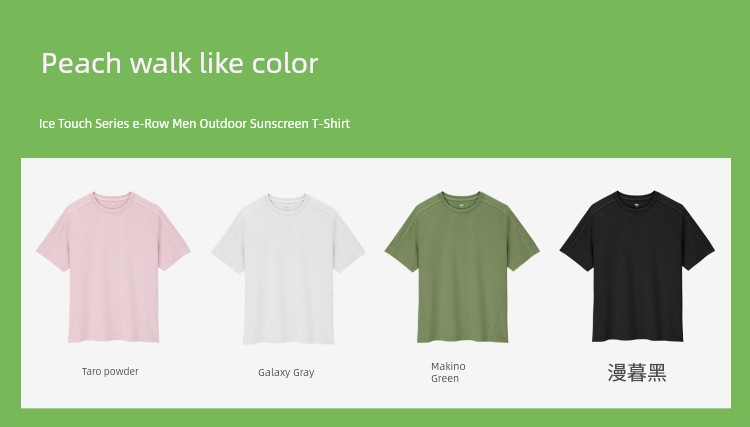750x427 pixels.
Task: Select the black t-shirt image
Action: pos(637,266)
